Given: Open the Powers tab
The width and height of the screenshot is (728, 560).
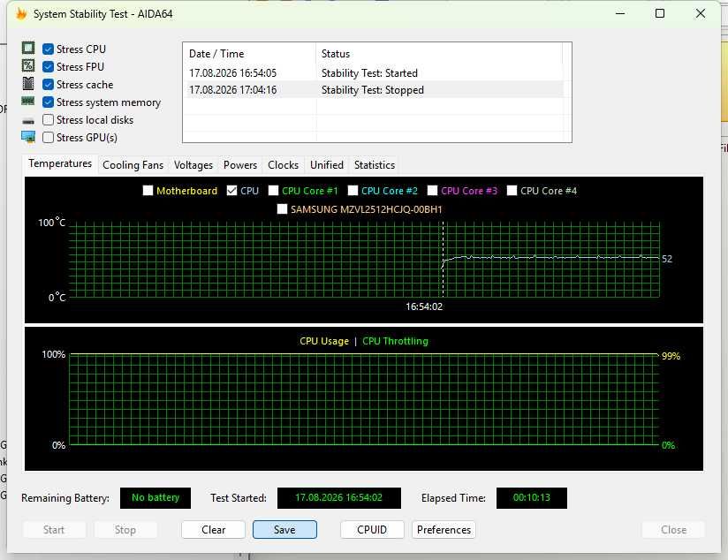Looking at the screenshot, I should (x=240, y=165).
